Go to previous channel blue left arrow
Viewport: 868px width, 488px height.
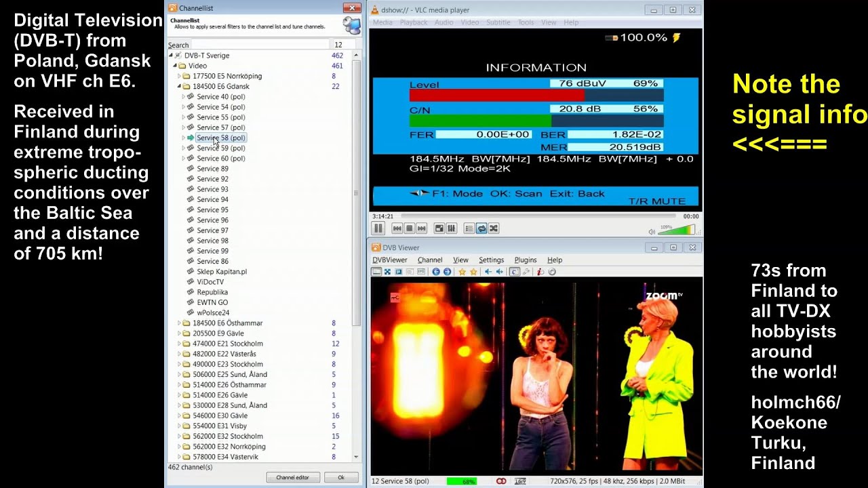(436, 272)
